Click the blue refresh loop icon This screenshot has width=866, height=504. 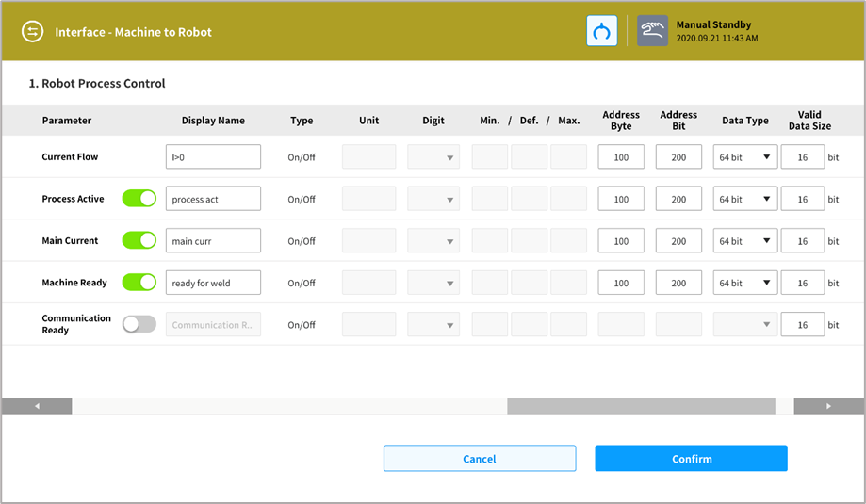[x=601, y=31]
